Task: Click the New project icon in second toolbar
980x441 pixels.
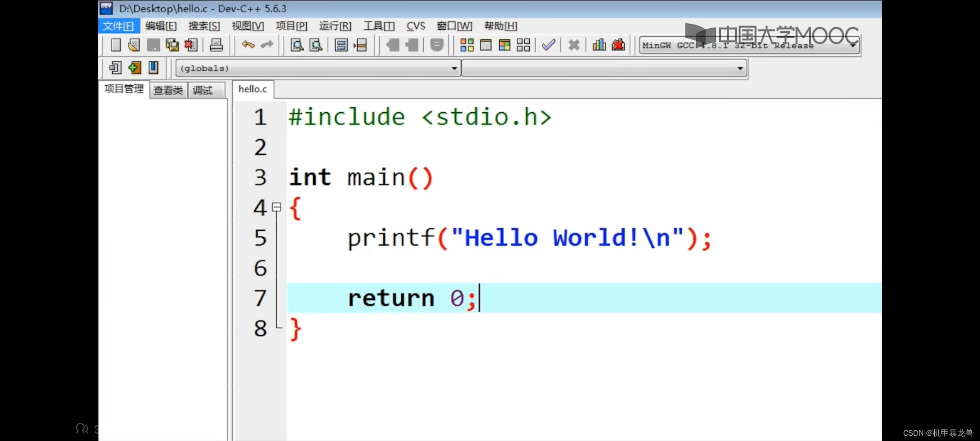Action: pos(116,68)
